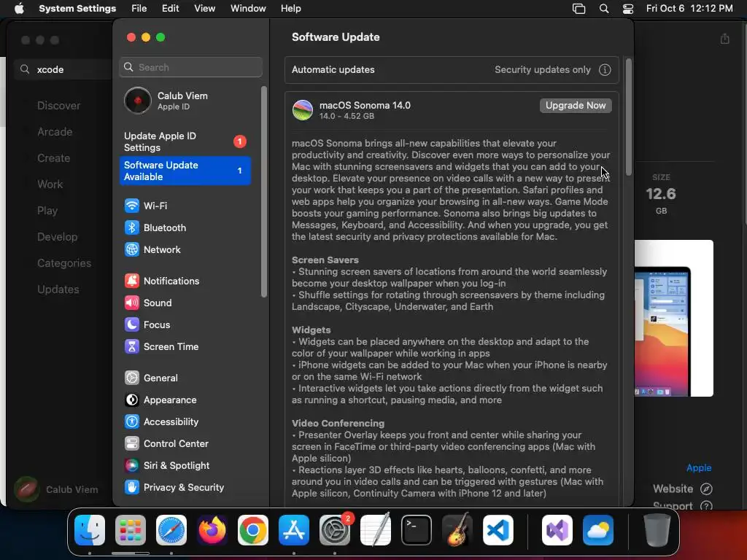Screen dimensions: 747x560
Task: Launch Safari from the Dock
Action: (171, 530)
